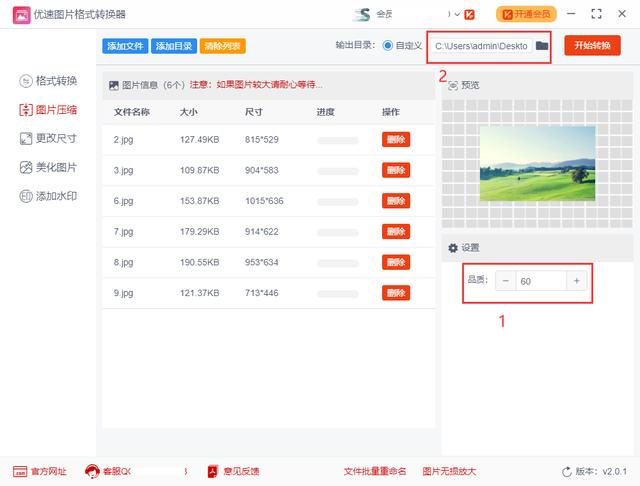Click the app logo icon in title bar
640x486 pixels.
pyautogui.click(x=22, y=15)
